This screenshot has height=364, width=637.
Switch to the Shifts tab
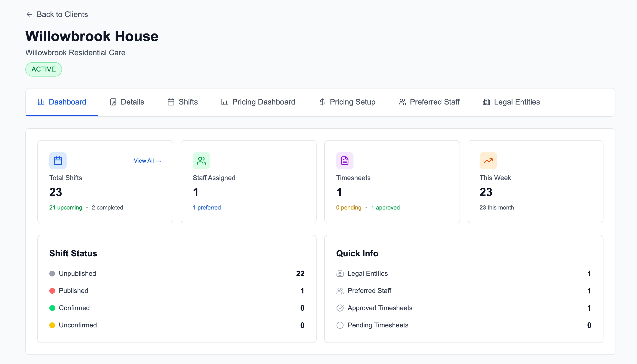[x=182, y=102]
